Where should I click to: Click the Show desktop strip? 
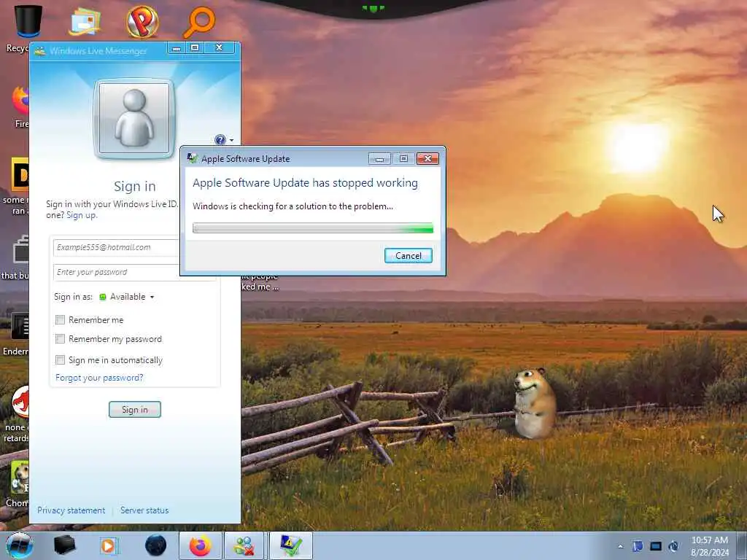[743, 545]
